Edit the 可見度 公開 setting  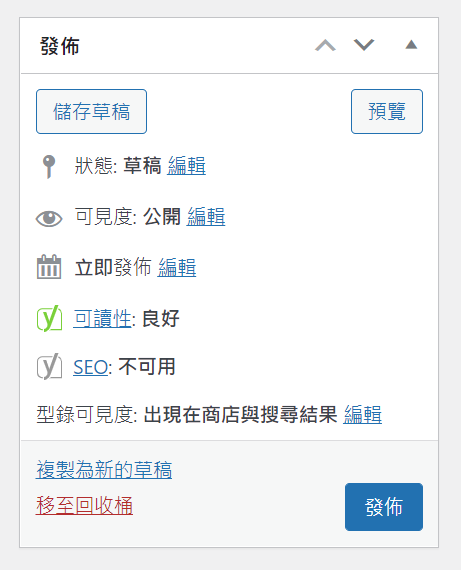click(x=206, y=217)
